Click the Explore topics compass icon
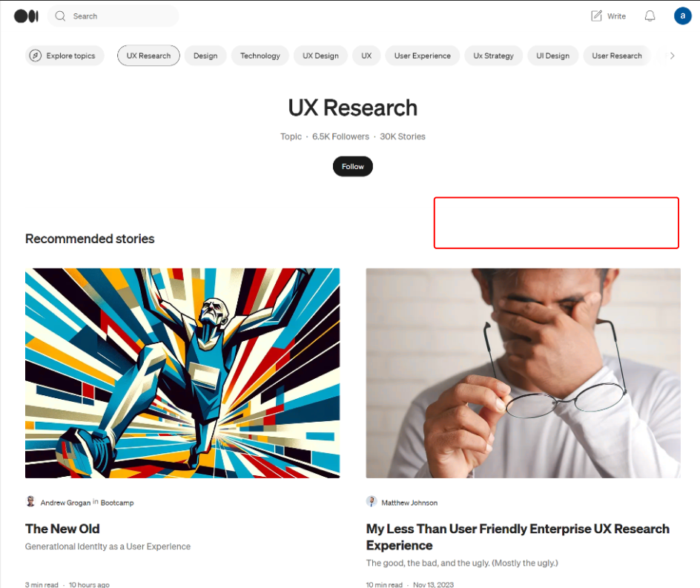This screenshot has height=588, width=700. (x=36, y=56)
